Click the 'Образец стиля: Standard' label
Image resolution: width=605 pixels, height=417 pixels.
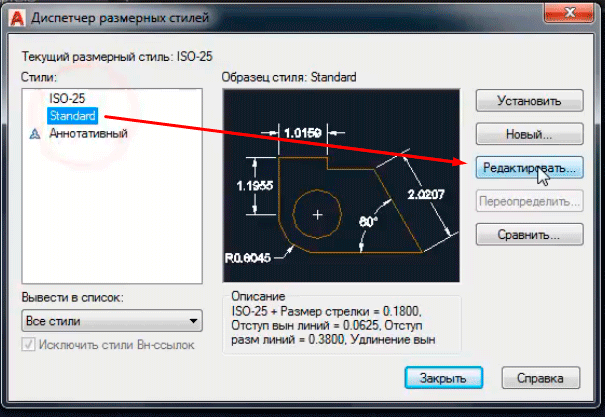click(x=289, y=77)
